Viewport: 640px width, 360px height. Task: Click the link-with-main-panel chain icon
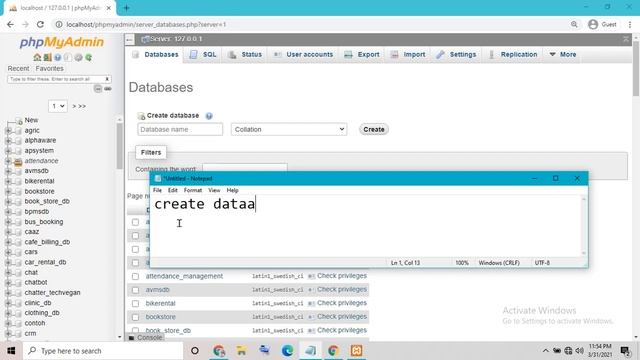[108, 89]
